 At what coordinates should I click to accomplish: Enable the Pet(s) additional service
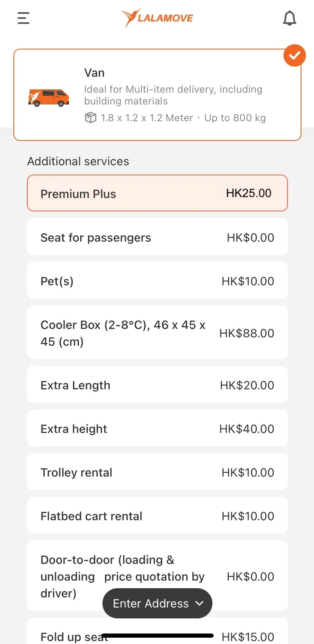pyautogui.click(x=157, y=280)
